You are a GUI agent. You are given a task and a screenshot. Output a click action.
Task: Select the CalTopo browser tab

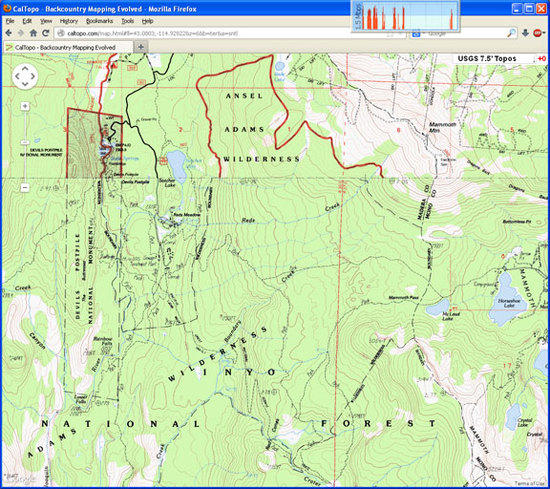[x=68, y=47]
